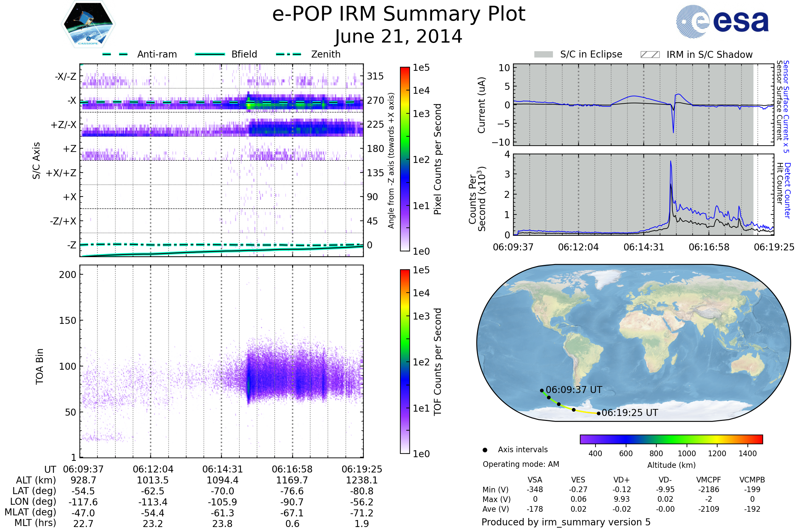Click the Zenith dash-dot legend line

tap(289, 54)
